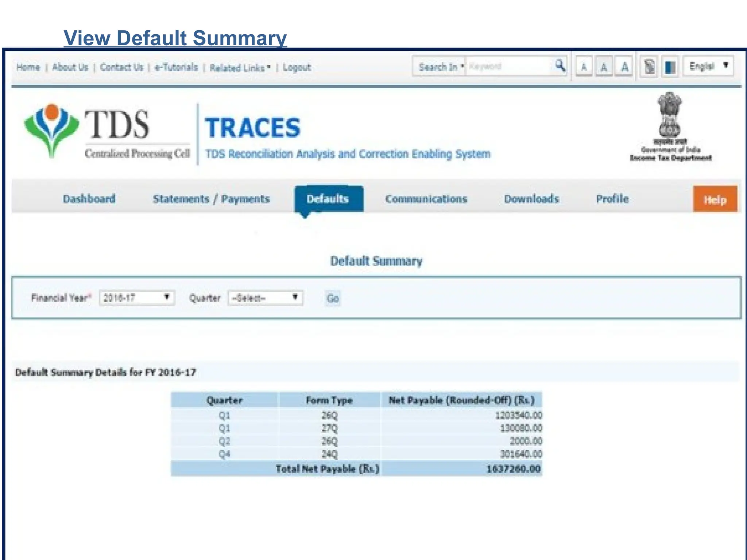Click the orange Help button
This screenshot has height=560, width=747.
(x=715, y=199)
